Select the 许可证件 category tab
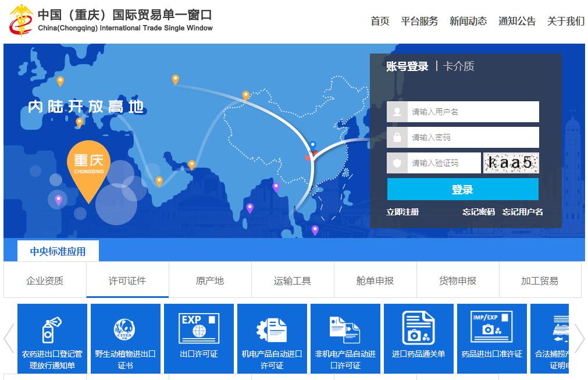This screenshot has height=380, width=588. tap(127, 280)
